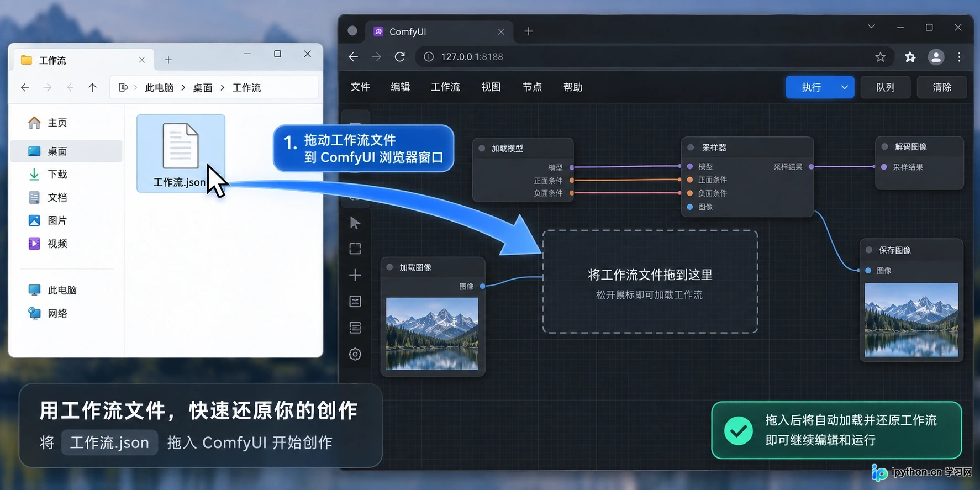Click the preview image in 保存图像 node
The width and height of the screenshot is (980, 490).
(911, 320)
